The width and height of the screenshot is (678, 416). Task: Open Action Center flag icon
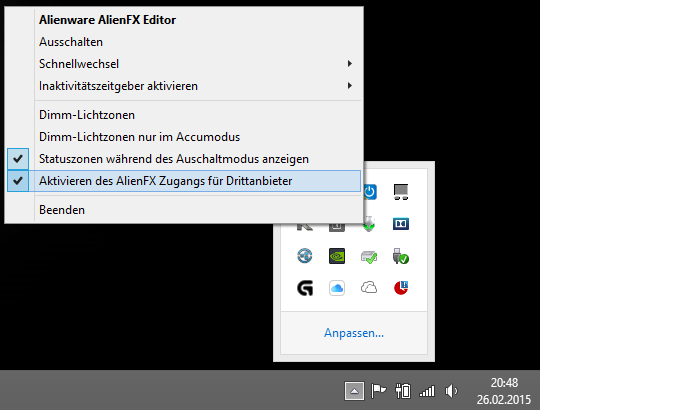click(x=378, y=391)
